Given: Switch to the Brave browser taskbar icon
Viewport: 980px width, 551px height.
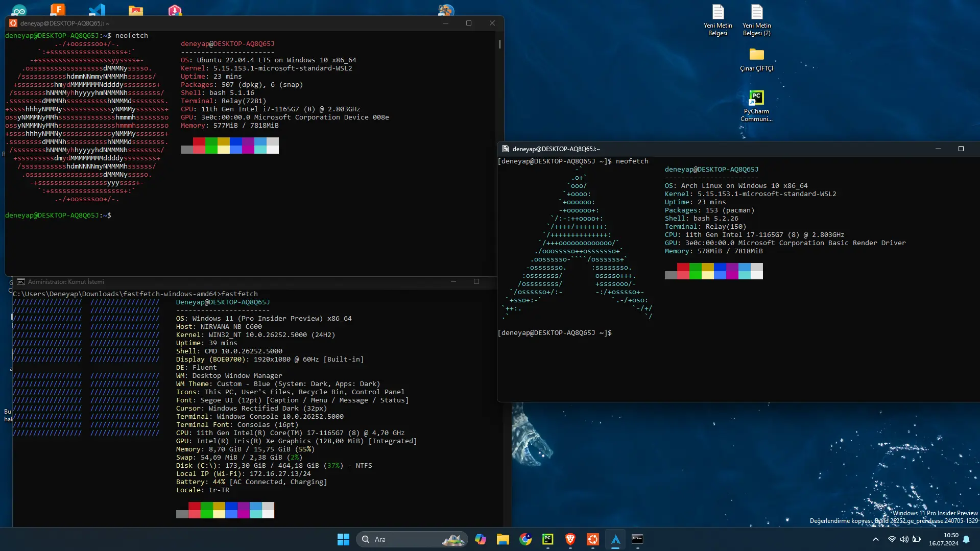Looking at the screenshot, I should tap(570, 539).
